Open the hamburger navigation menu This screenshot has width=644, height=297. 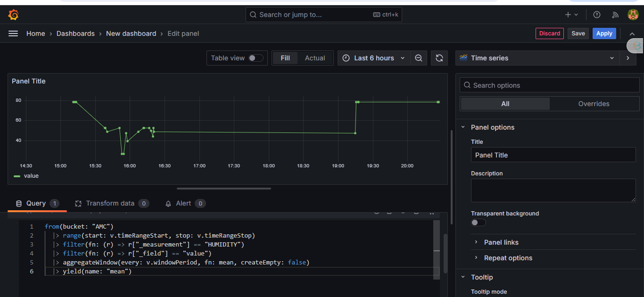click(x=13, y=33)
